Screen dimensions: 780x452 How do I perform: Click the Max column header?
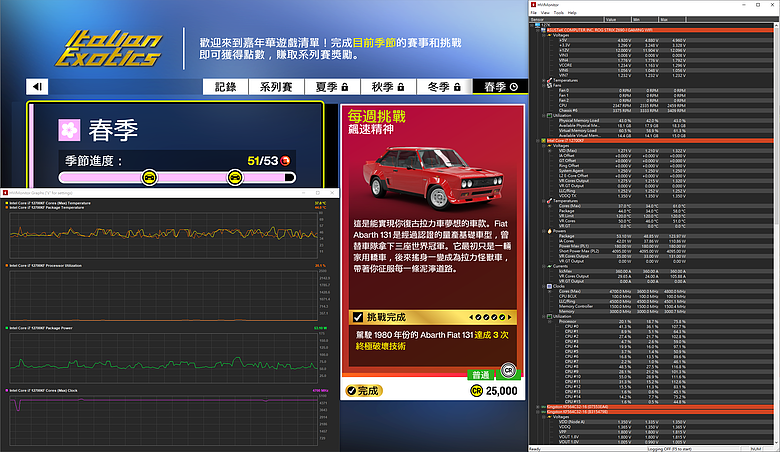click(x=672, y=19)
